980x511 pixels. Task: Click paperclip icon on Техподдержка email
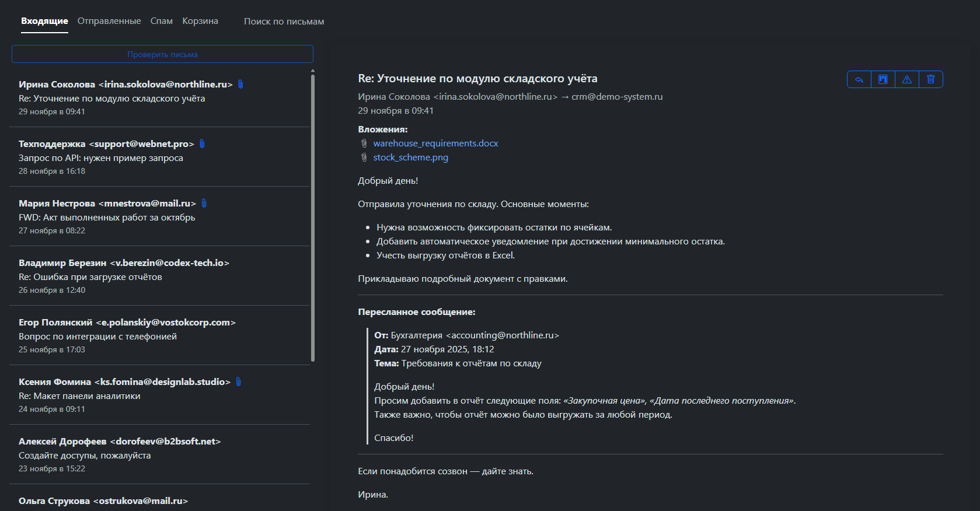tap(202, 143)
